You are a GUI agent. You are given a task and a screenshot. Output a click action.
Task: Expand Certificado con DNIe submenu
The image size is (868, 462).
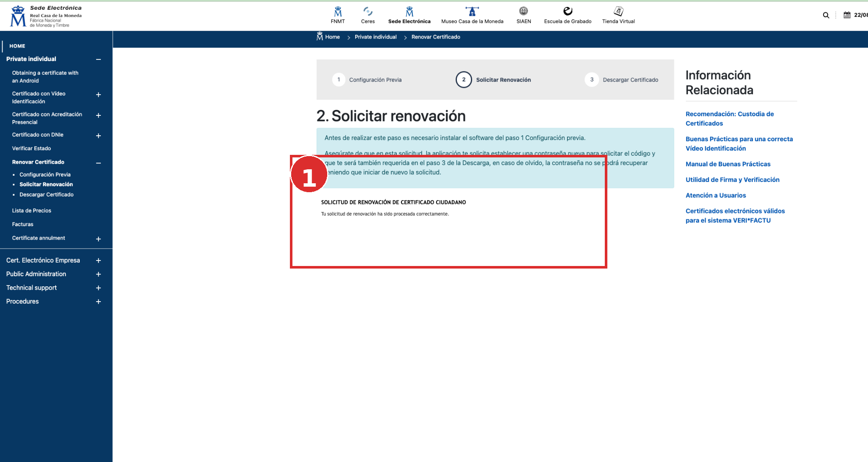[98, 136]
